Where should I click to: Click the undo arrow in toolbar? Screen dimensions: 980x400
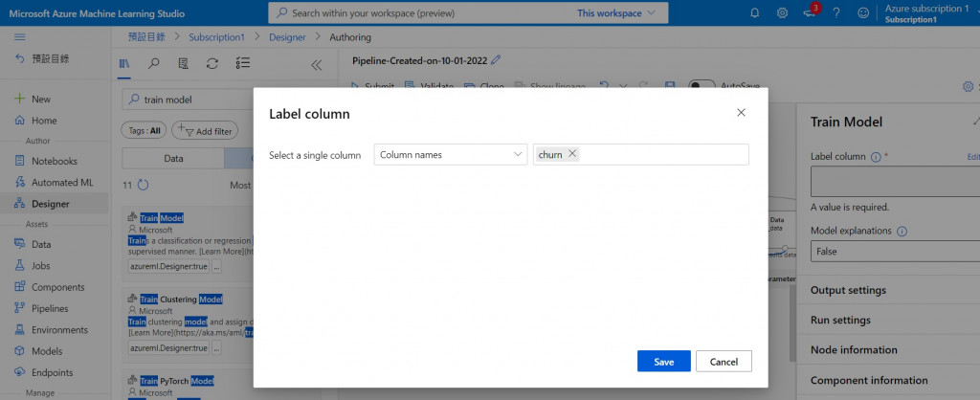click(604, 85)
